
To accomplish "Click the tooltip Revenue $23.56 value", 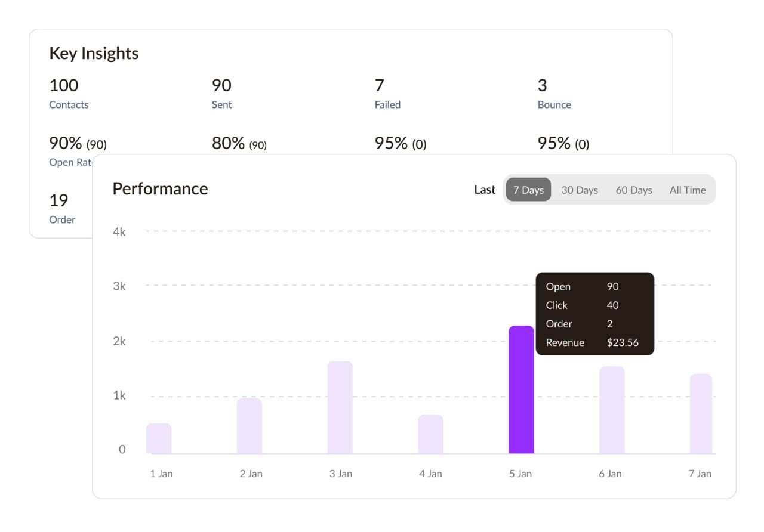I will (623, 342).
